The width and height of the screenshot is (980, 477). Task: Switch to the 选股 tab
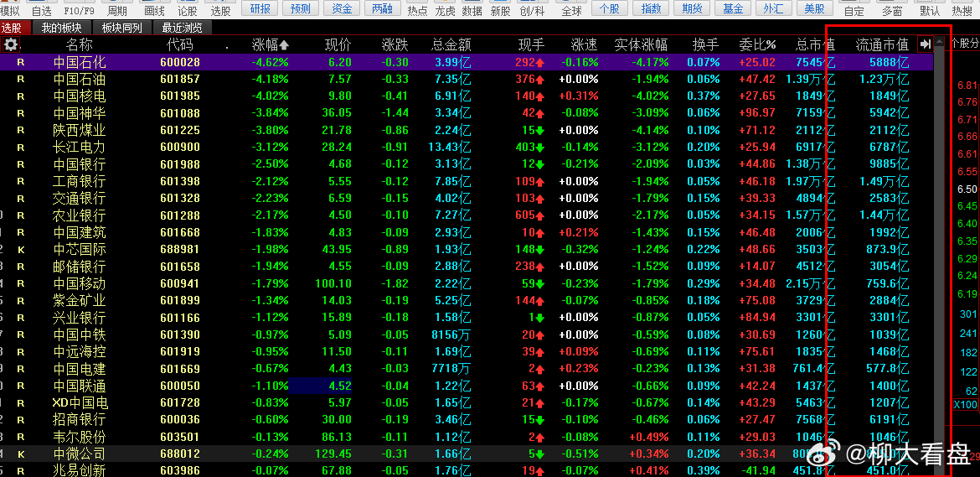click(14, 28)
